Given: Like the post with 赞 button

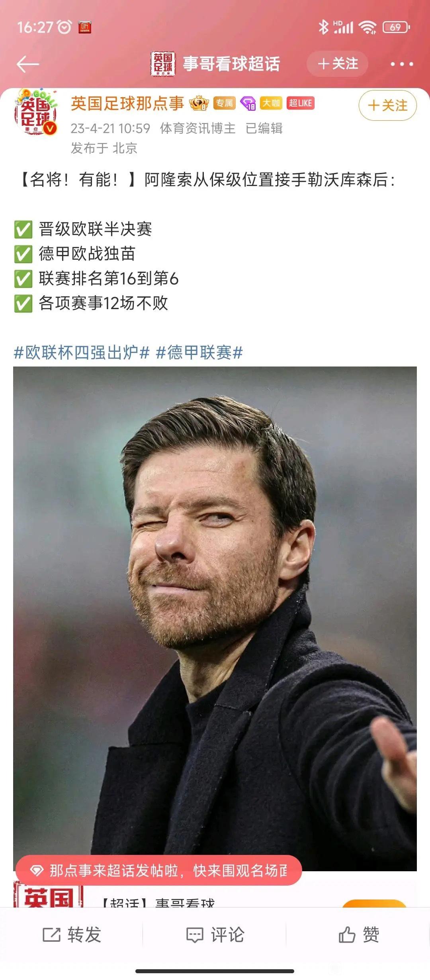Looking at the screenshot, I should (x=358, y=935).
